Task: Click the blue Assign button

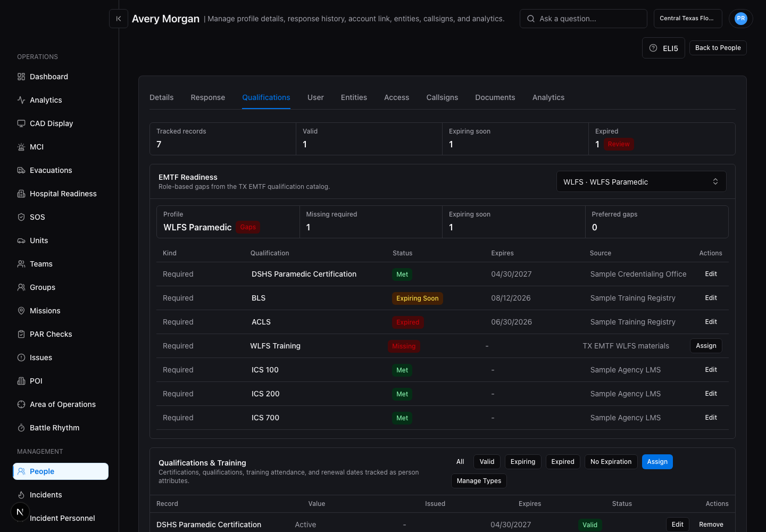Action: 657,462
